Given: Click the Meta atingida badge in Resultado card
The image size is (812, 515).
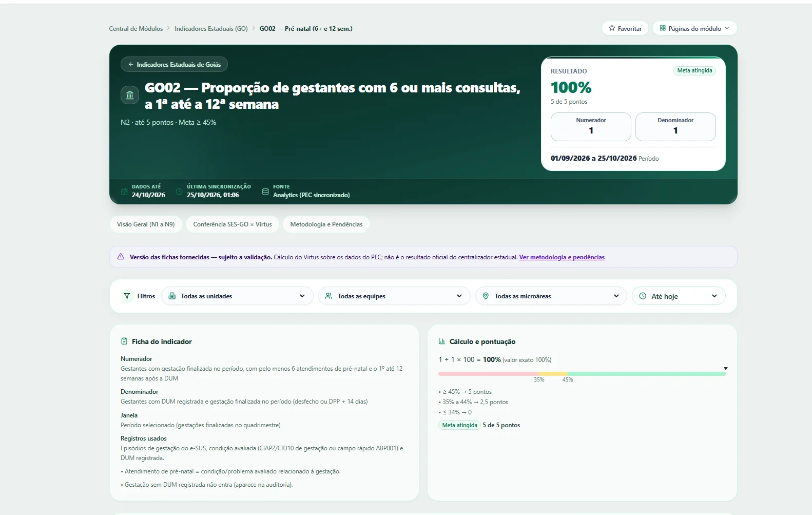Looking at the screenshot, I should (x=694, y=71).
